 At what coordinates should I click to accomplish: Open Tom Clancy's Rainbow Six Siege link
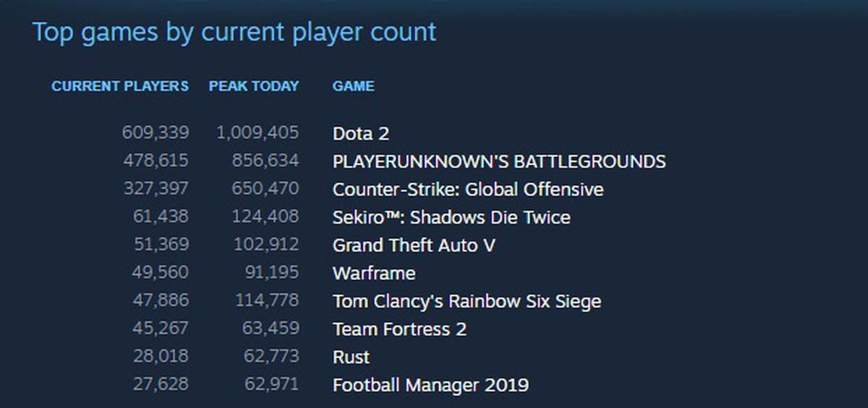[467, 301]
